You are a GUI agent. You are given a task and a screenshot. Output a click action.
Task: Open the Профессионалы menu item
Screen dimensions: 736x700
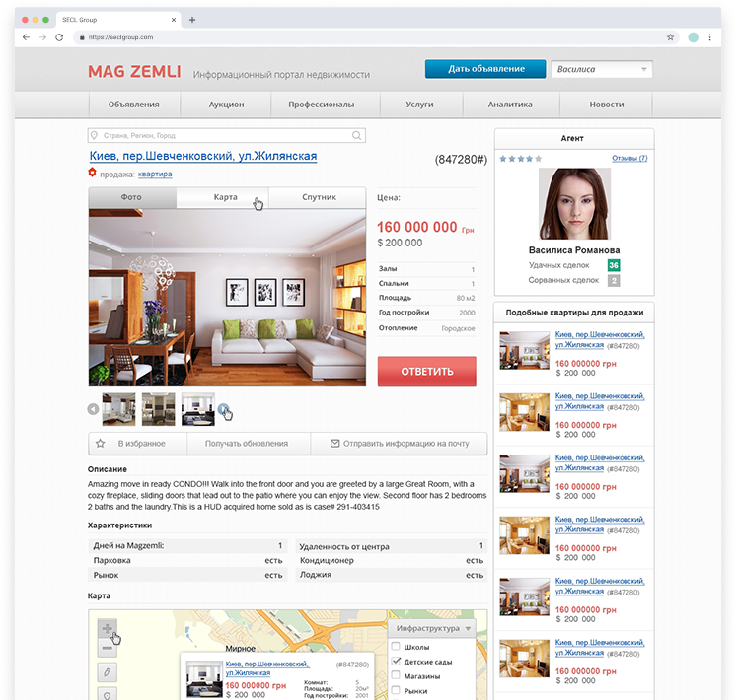click(x=321, y=105)
